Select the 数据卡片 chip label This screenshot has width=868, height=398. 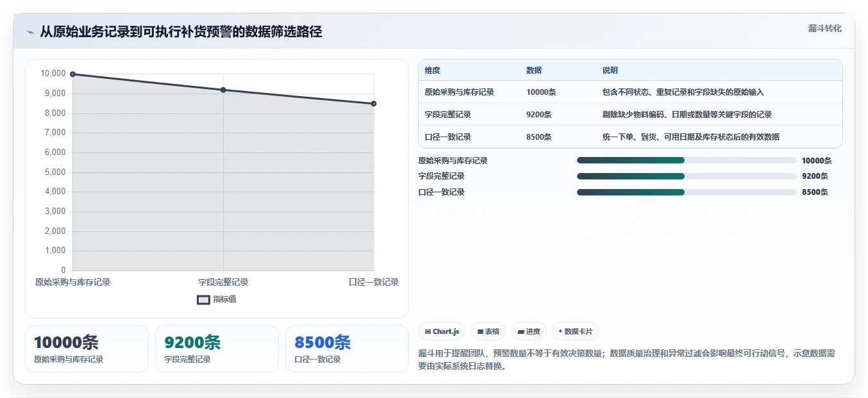point(578,331)
